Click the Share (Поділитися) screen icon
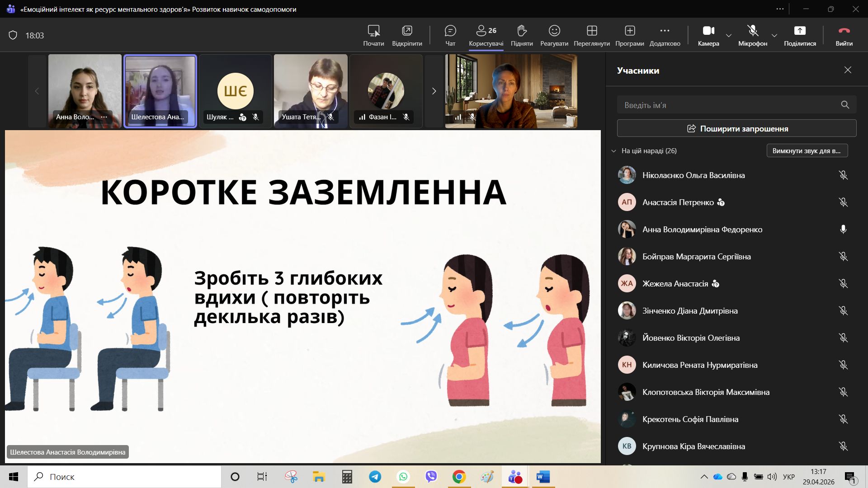The width and height of the screenshot is (868, 488). [x=800, y=31]
